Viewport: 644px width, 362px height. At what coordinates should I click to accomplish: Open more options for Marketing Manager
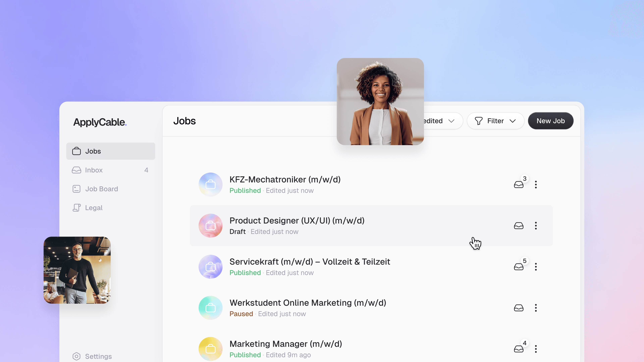click(x=536, y=349)
